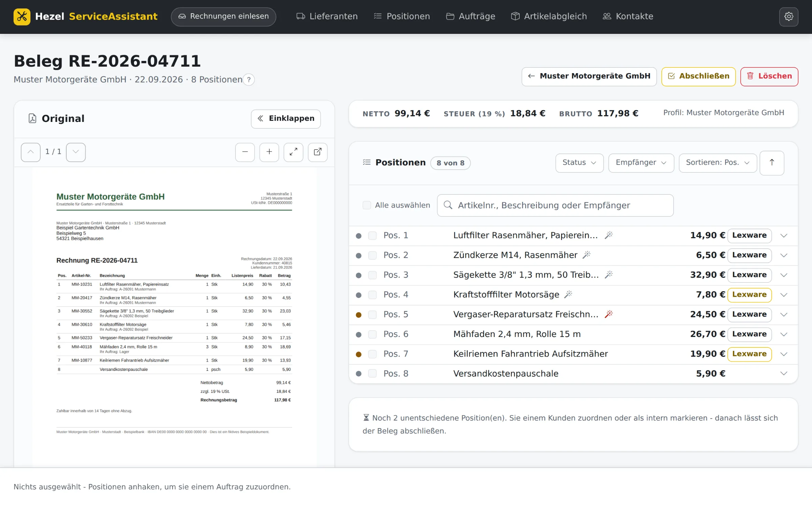Screen dimensions: 812x508
Task: Expand the document preview to fullscreen
Action: 293,152
